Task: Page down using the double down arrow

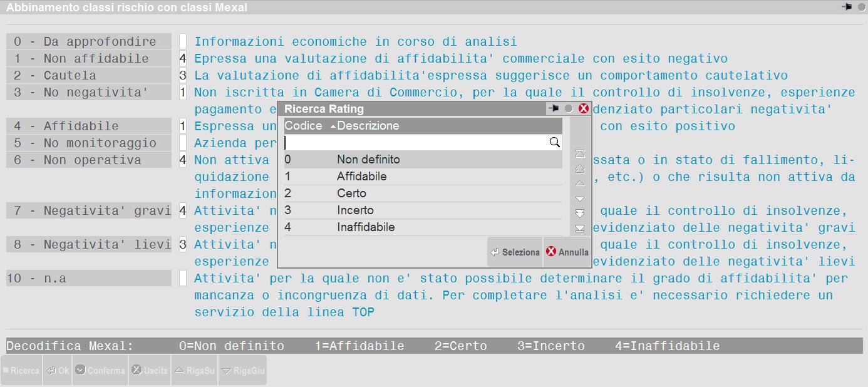Action: [580, 213]
